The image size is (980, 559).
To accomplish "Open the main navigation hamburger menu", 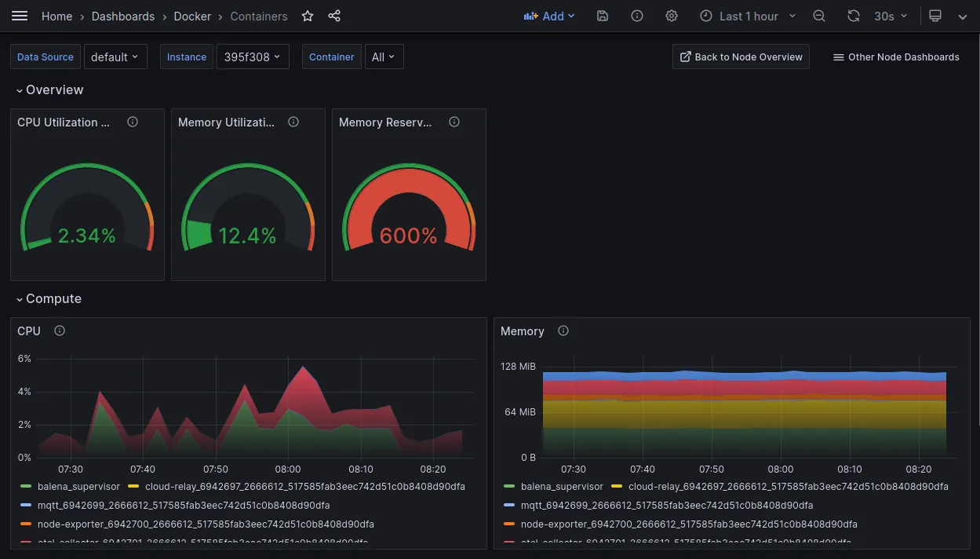I will pyautogui.click(x=20, y=16).
